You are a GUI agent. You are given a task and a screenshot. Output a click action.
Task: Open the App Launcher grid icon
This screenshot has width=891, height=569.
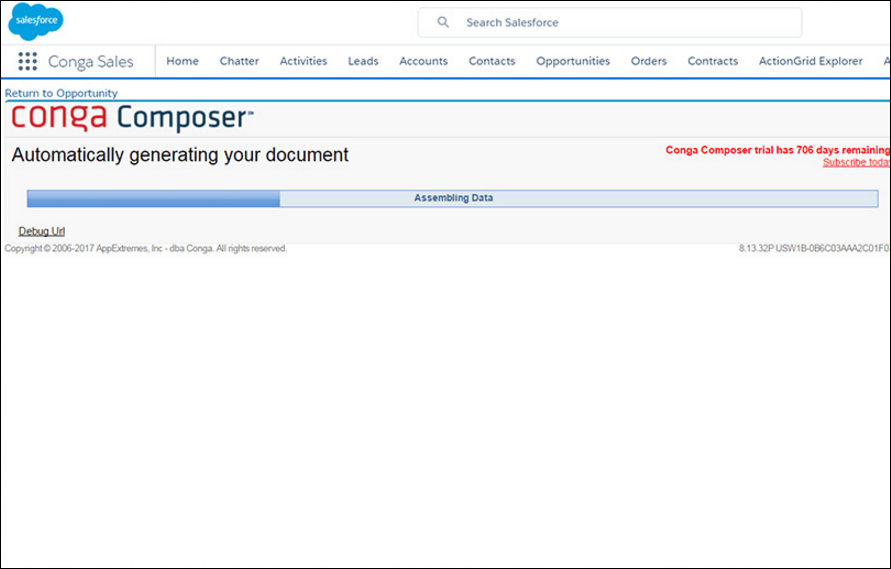pyautogui.click(x=27, y=61)
